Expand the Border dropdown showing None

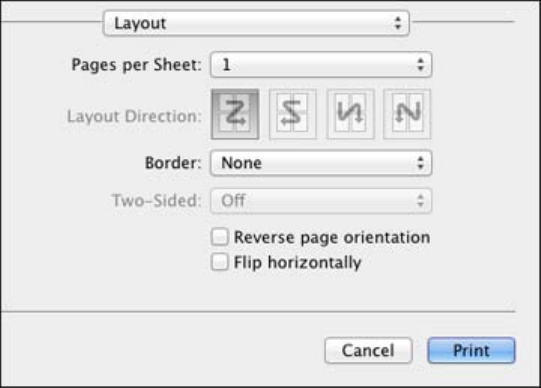tap(321, 163)
